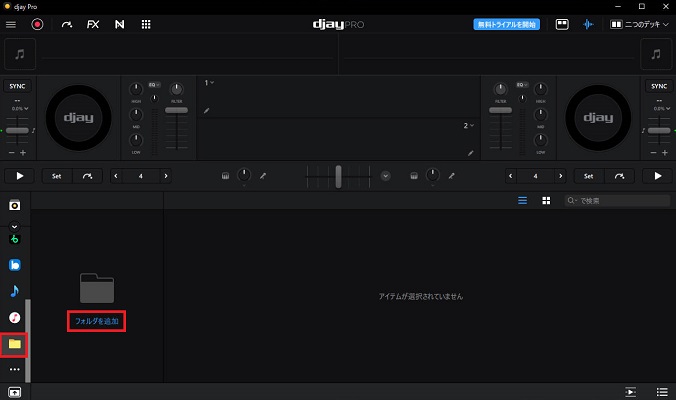
Task: Enable SYNC on the right deck
Action: (659, 86)
